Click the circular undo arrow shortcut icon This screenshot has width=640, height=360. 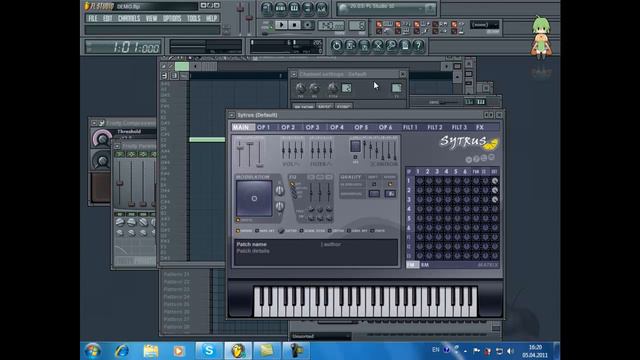[336, 45]
